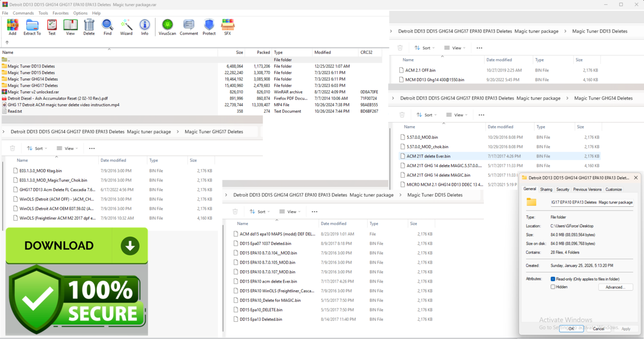Viewport: 644px width, 339px height.
Task: Click the Add archive toolbar icon
Action: 12,26
